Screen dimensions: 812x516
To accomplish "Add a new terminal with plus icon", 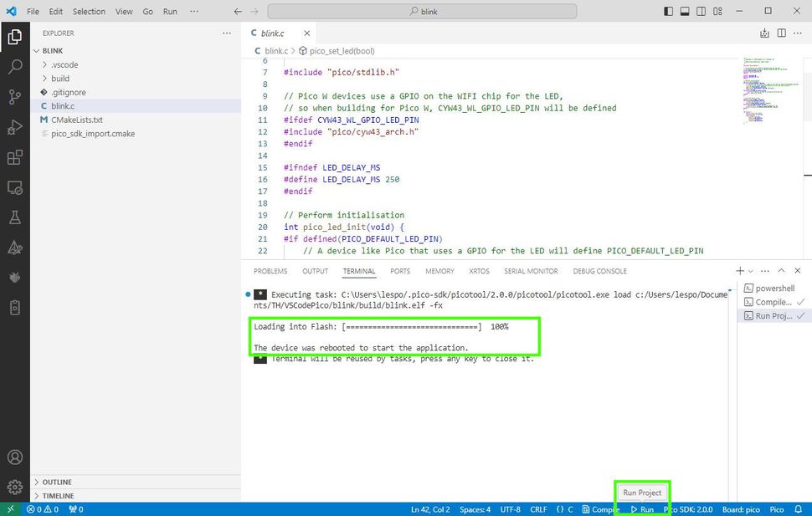I will pos(740,271).
